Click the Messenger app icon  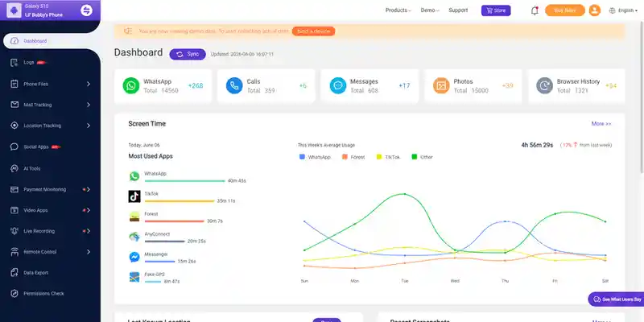[134, 257]
